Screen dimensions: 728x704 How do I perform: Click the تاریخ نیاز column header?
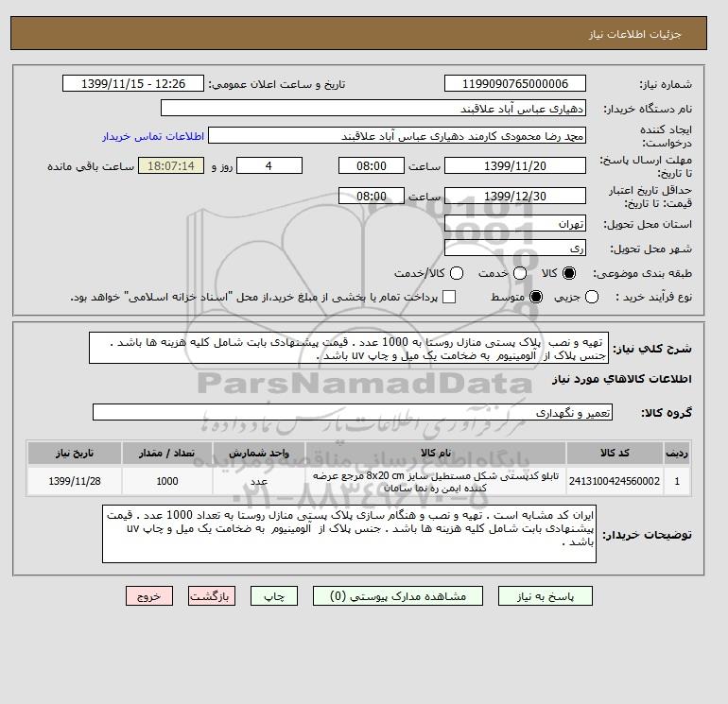(75, 453)
